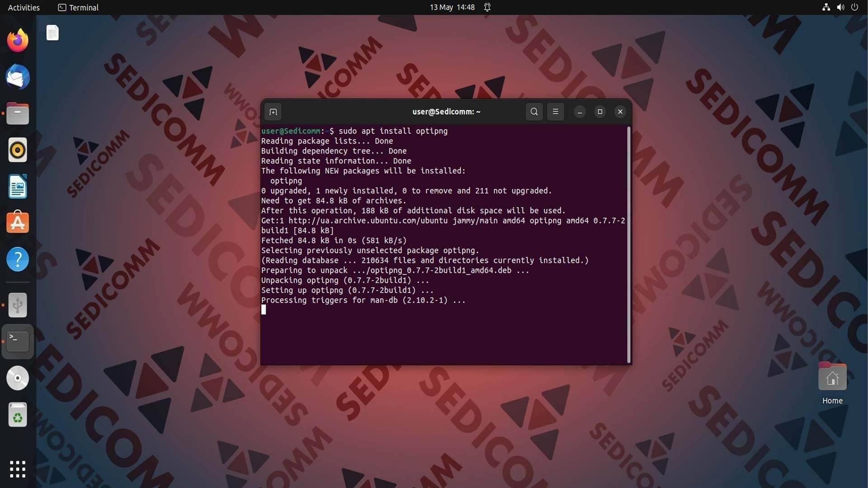Open Firefox from the dock
This screenshot has height=488, width=868.
[x=18, y=41]
